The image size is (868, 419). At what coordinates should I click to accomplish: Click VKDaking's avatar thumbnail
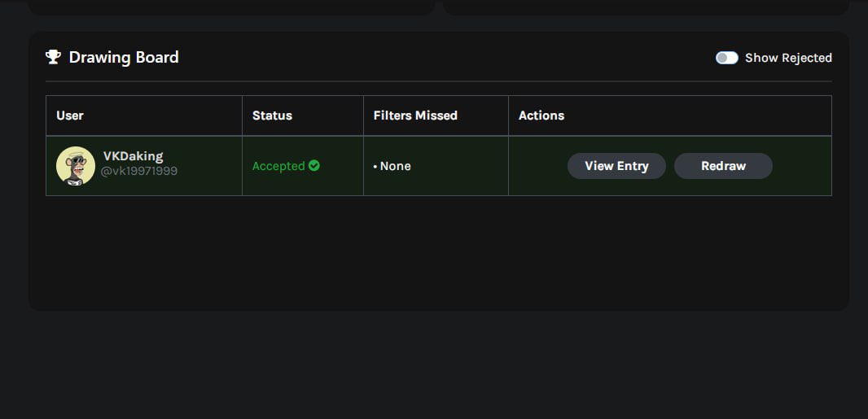click(76, 166)
